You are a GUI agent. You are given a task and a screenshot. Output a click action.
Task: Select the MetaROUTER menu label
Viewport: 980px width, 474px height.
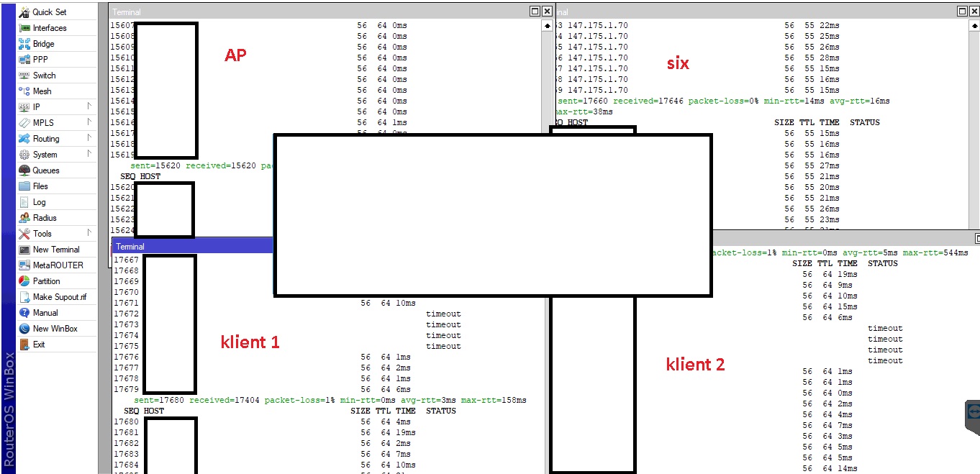tap(58, 265)
